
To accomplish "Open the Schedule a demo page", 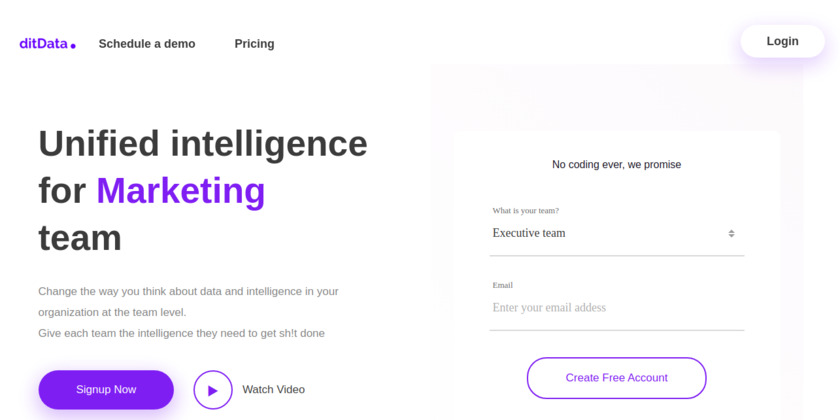I will point(147,44).
